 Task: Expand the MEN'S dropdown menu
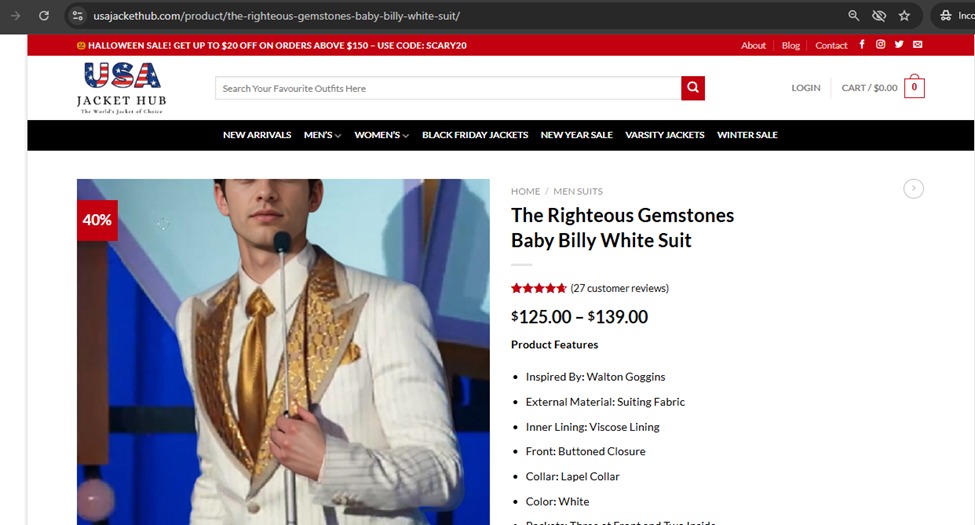tap(322, 135)
